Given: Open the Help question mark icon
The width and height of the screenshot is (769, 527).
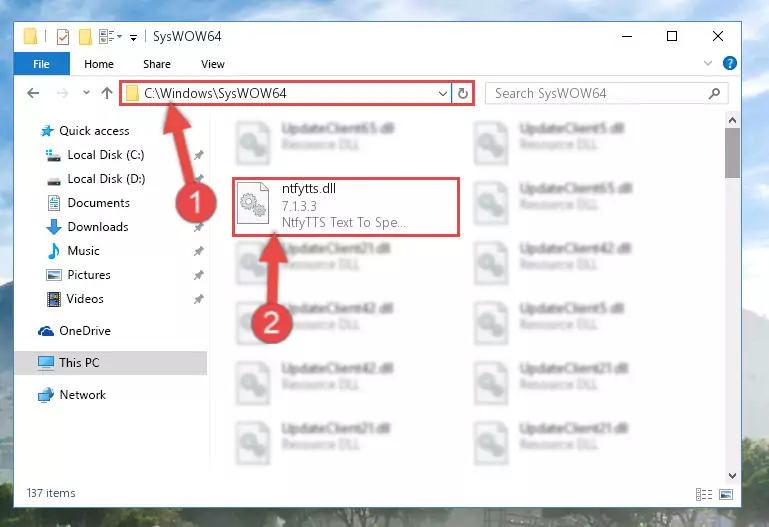Looking at the screenshot, I should [x=730, y=63].
